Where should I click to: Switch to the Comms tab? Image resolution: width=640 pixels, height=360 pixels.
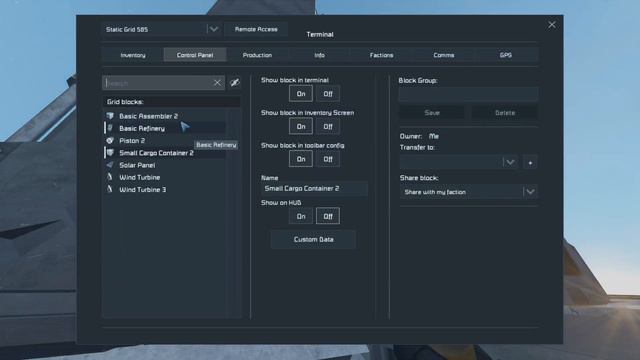[x=444, y=55]
